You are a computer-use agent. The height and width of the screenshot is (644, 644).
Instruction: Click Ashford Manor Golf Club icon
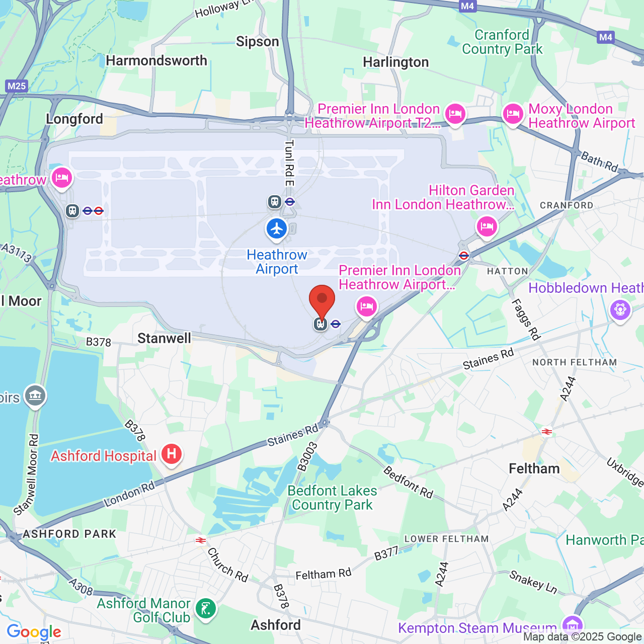206,609
